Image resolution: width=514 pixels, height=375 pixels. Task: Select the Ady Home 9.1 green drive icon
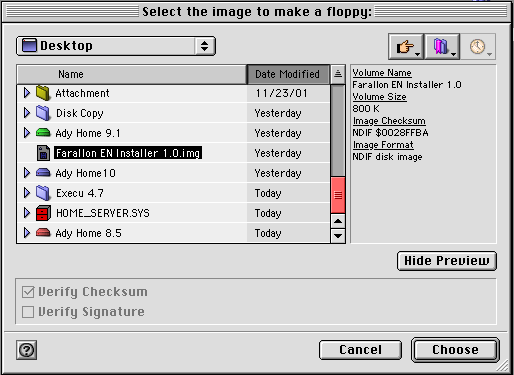[43, 133]
